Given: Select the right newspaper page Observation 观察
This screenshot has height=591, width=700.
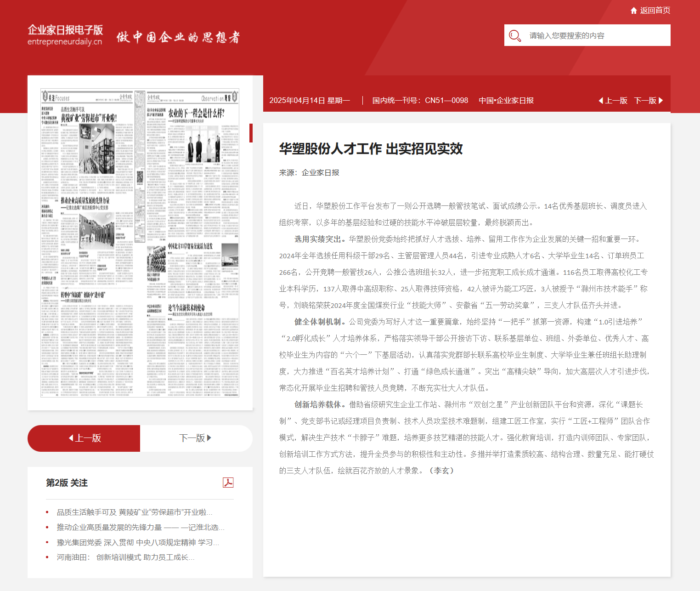Looking at the screenshot, I should 192,243.
